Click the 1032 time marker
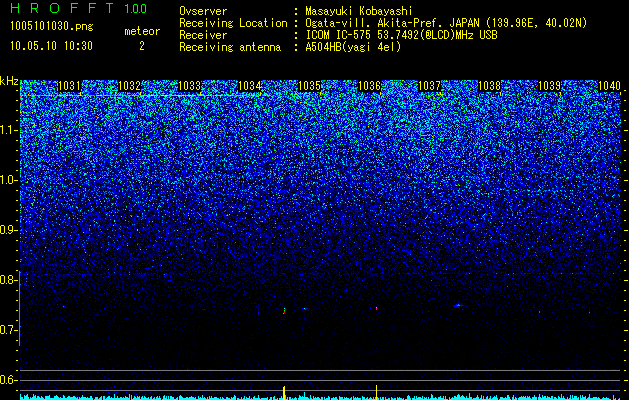 click(x=130, y=86)
